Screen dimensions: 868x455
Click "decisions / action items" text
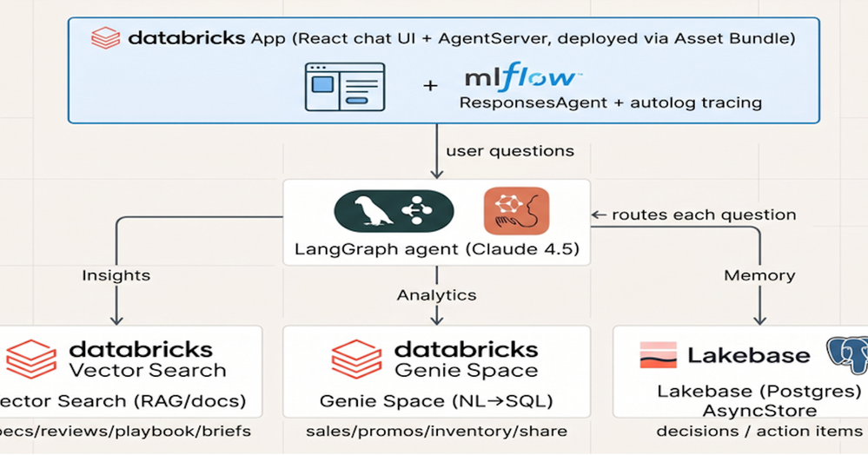click(x=759, y=432)
